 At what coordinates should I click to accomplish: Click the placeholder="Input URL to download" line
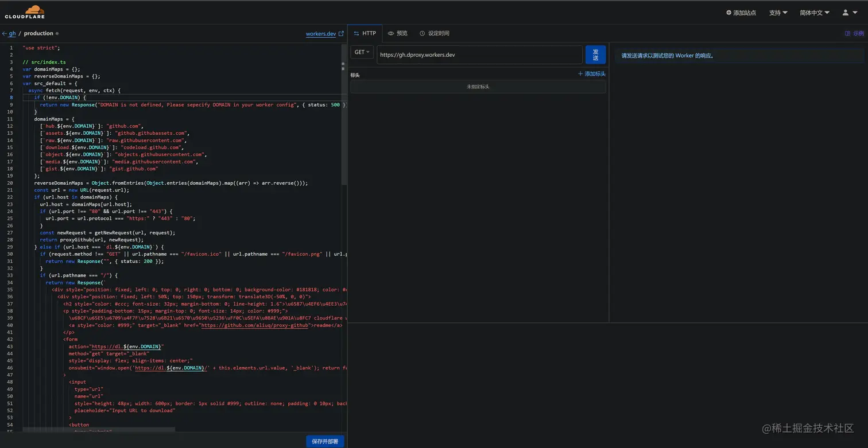click(125, 410)
